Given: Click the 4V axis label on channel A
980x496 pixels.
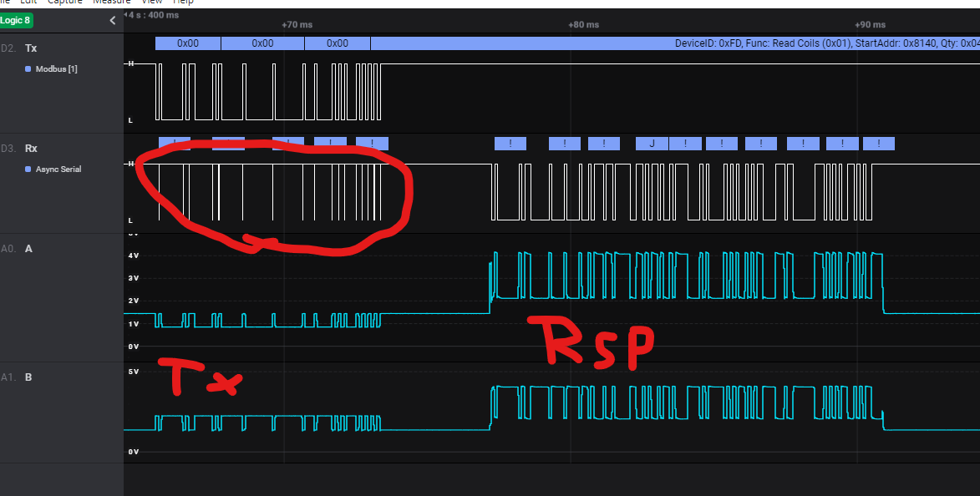Looking at the screenshot, I should (133, 256).
